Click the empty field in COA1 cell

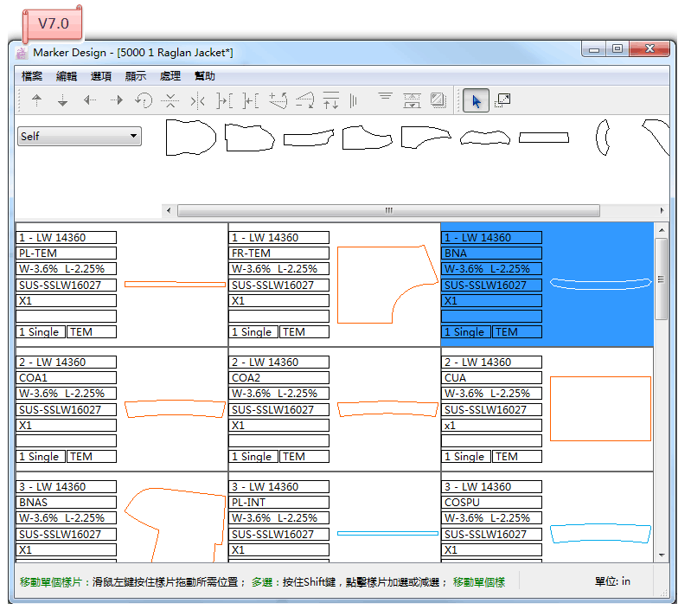67,440
